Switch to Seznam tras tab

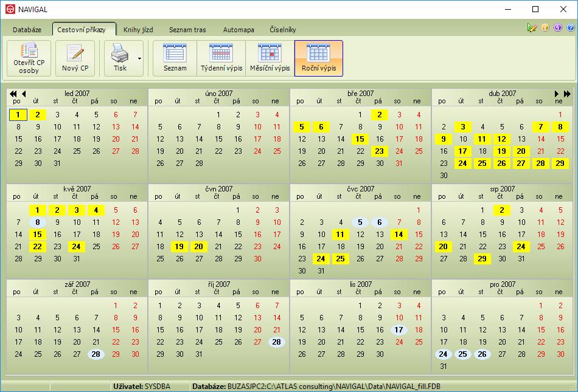pos(187,30)
